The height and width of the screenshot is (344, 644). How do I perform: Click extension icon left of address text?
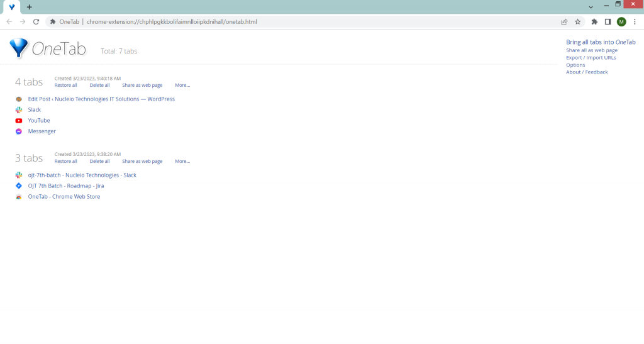pyautogui.click(x=53, y=22)
